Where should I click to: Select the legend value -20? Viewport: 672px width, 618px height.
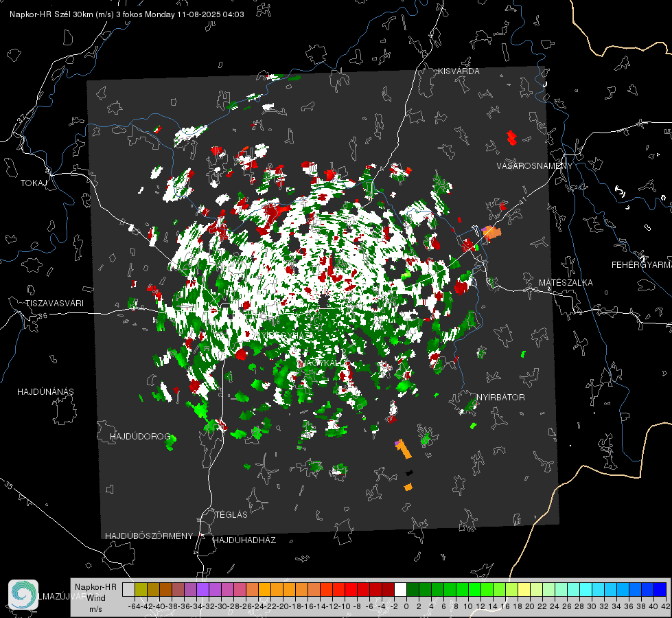pyautogui.click(x=282, y=606)
